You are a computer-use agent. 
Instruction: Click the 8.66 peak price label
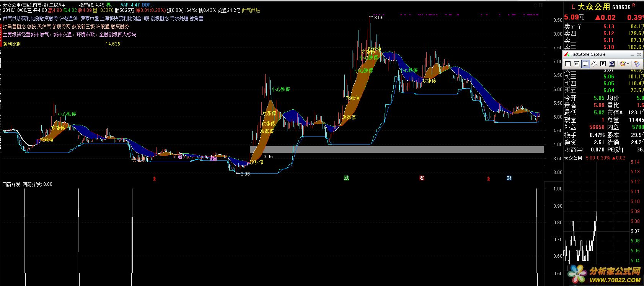tap(378, 18)
